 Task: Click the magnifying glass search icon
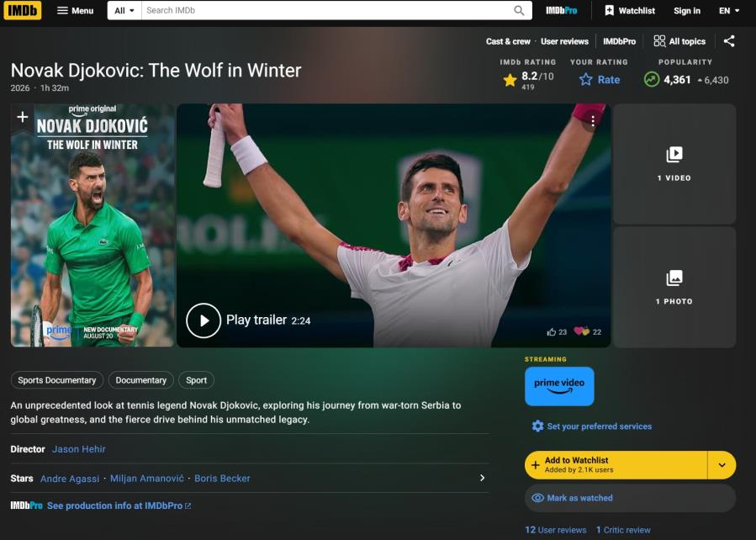[519, 11]
